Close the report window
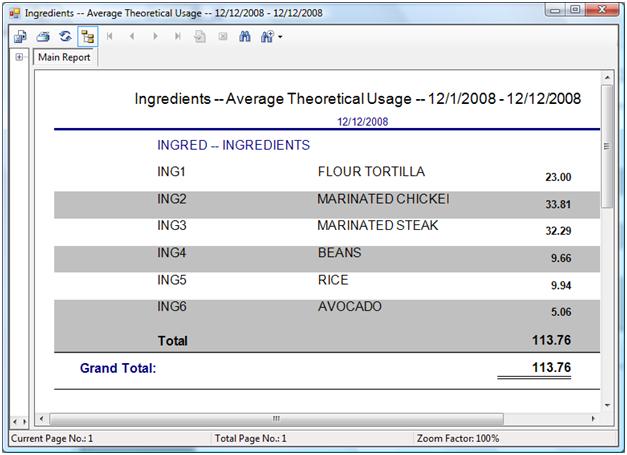This screenshot has height=455, width=627. click(x=602, y=10)
